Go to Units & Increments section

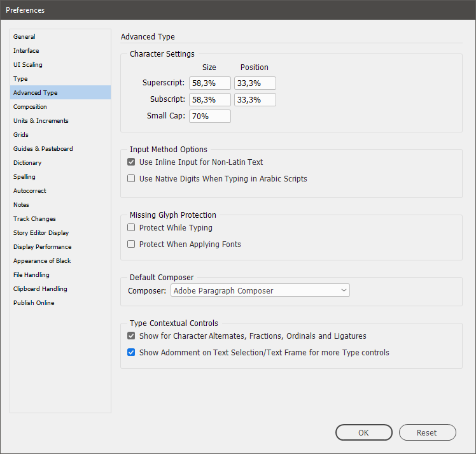click(x=41, y=121)
